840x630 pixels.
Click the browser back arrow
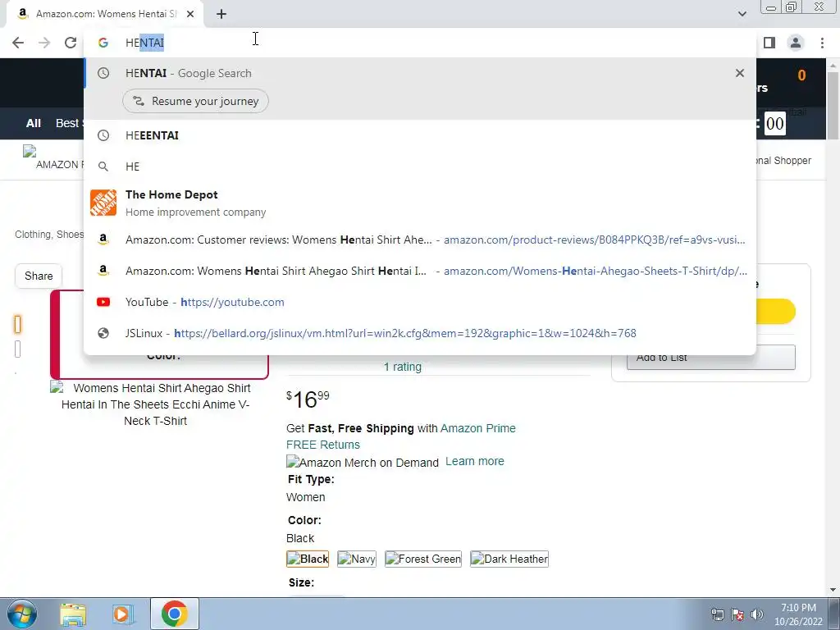[x=18, y=43]
